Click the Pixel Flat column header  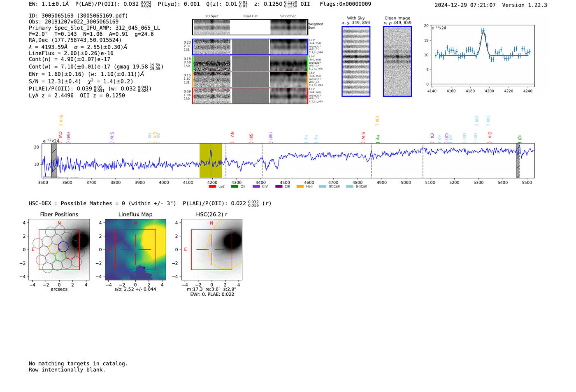tap(250, 16)
